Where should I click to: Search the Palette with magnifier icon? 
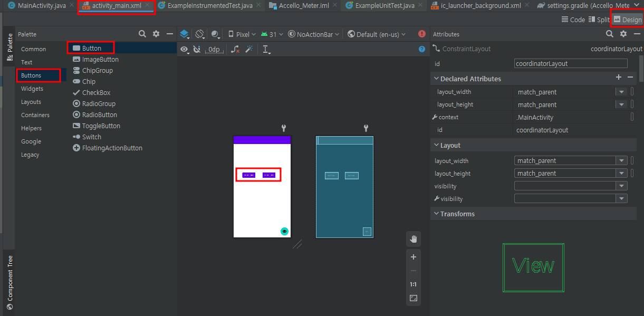click(142, 34)
